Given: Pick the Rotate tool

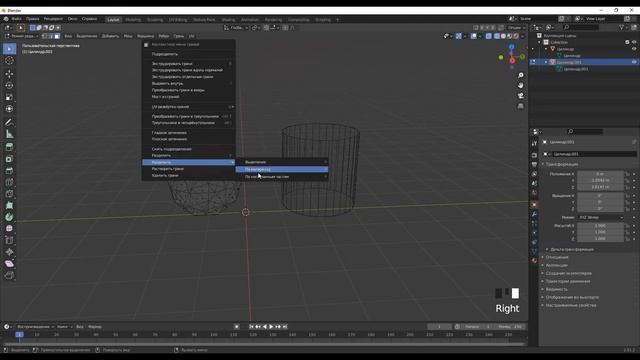Looking at the screenshot, I should click(9, 85).
